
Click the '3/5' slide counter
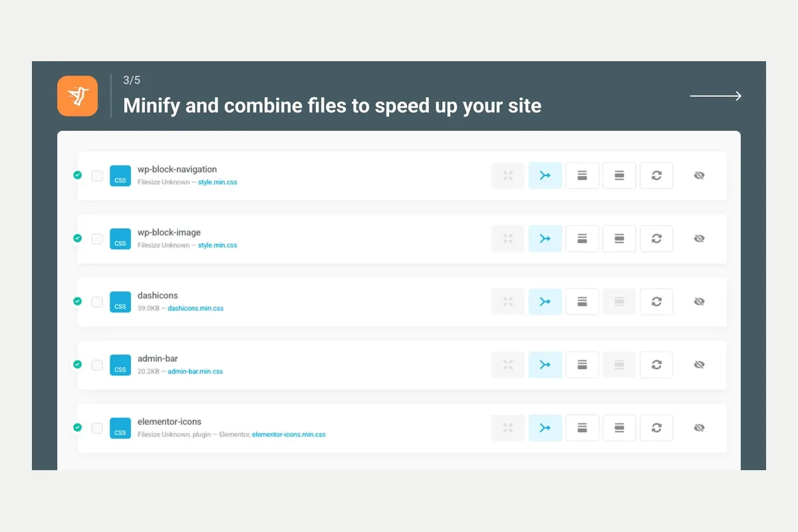(x=132, y=80)
